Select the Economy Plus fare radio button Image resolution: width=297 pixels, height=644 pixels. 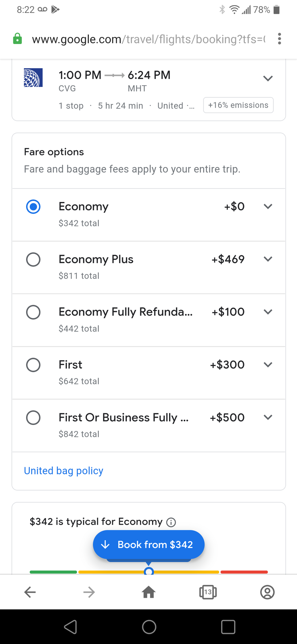click(33, 259)
